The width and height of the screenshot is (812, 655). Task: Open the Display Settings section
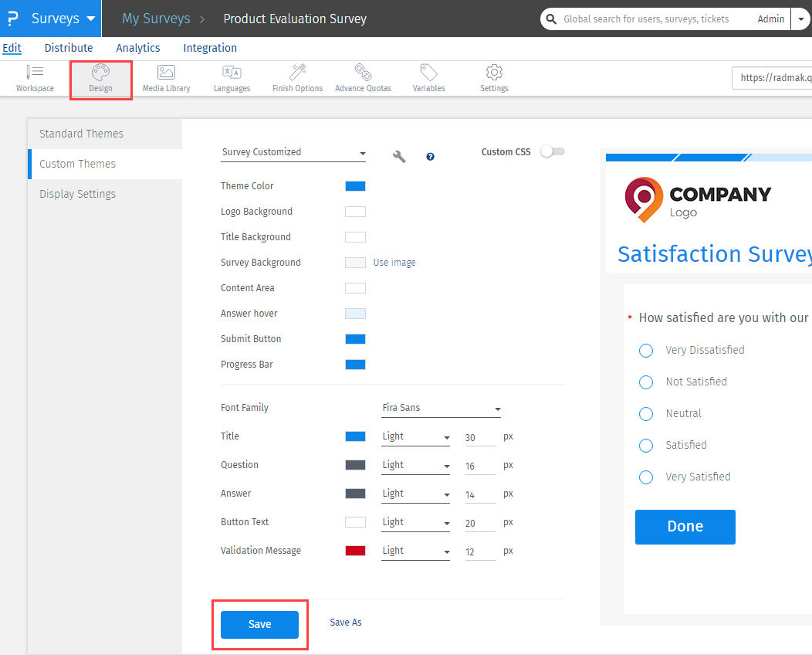click(x=78, y=194)
